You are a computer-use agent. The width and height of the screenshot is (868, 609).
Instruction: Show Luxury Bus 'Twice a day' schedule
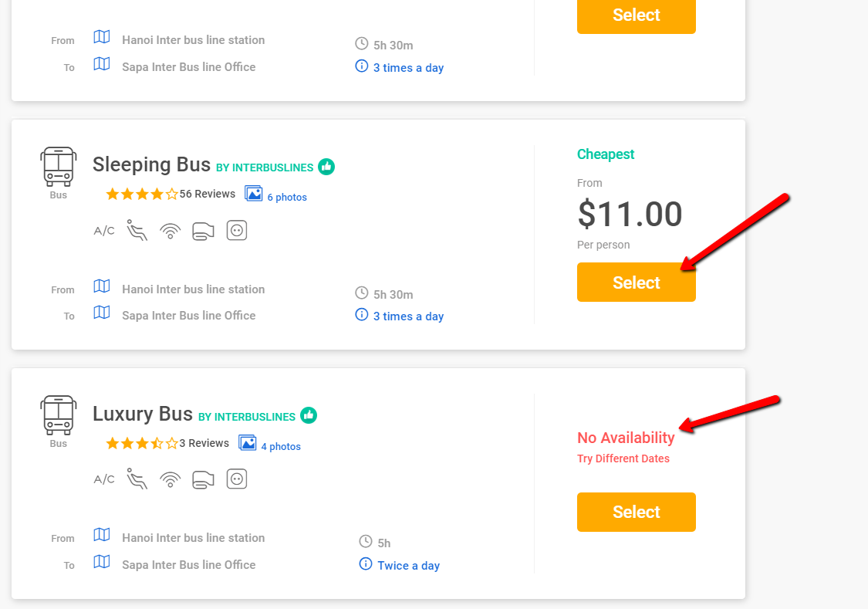click(x=408, y=566)
